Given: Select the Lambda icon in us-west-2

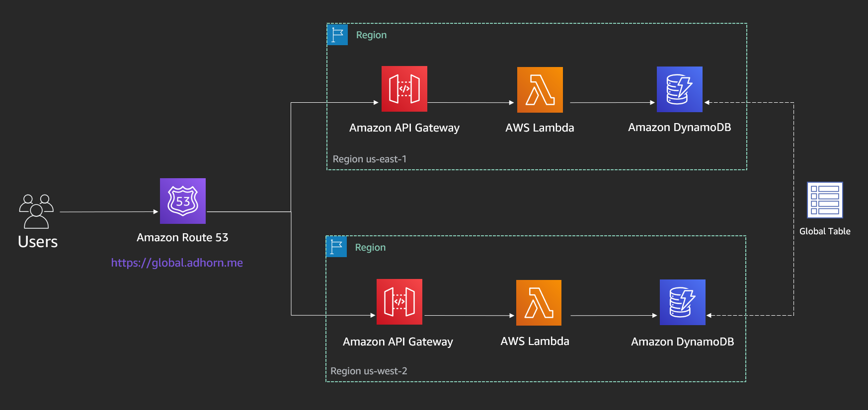Looking at the screenshot, I should tap(539, 303).
